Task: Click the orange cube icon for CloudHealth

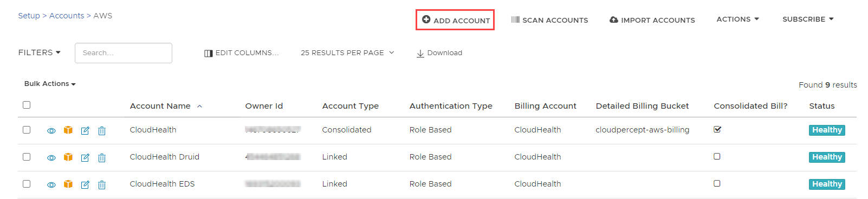Action: (68, 130)
